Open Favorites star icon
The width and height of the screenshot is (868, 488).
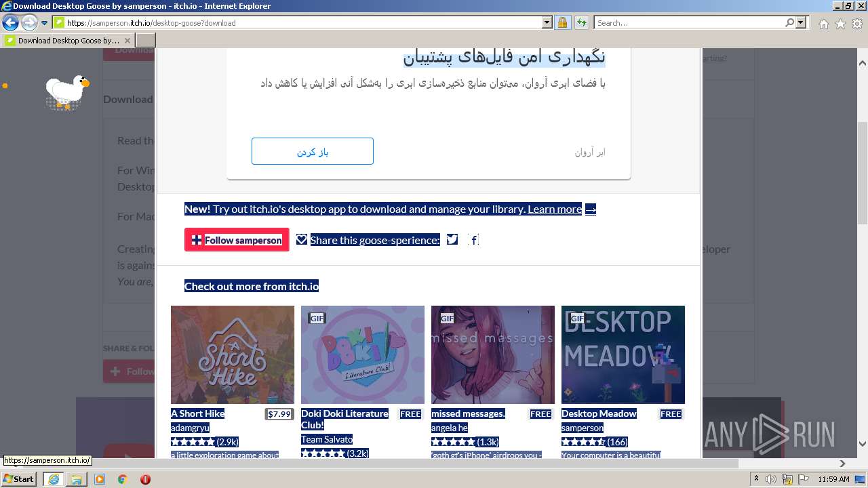(840, 24)
